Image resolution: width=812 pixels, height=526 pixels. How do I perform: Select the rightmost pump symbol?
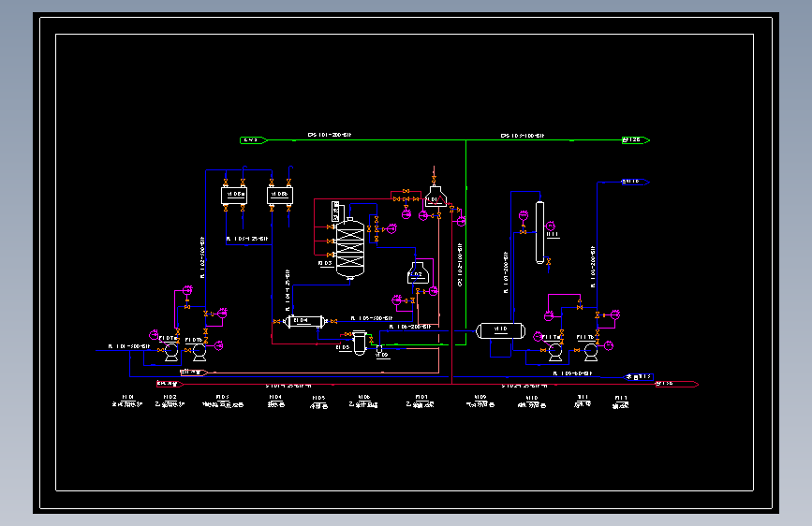click(x=591, y=352)
